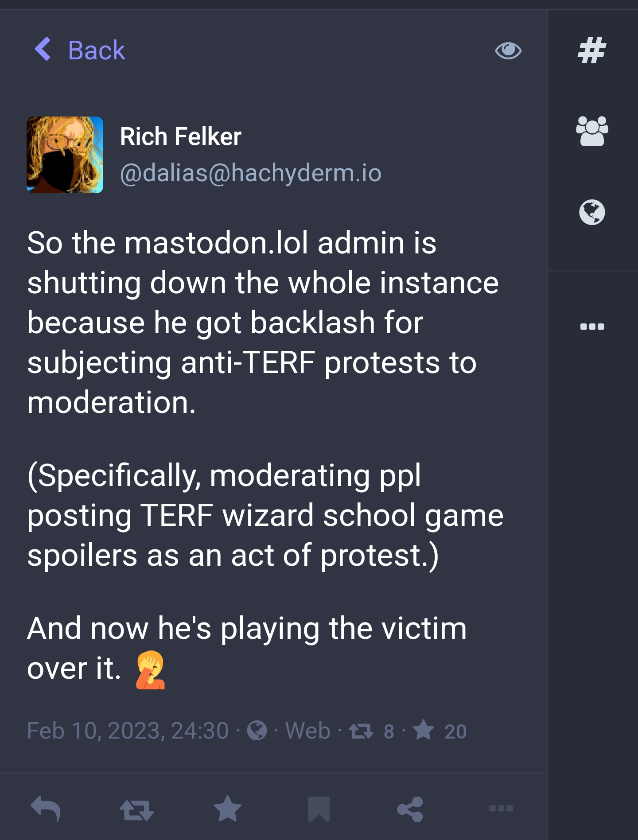Open the Rich Felker display name profile

181,136
